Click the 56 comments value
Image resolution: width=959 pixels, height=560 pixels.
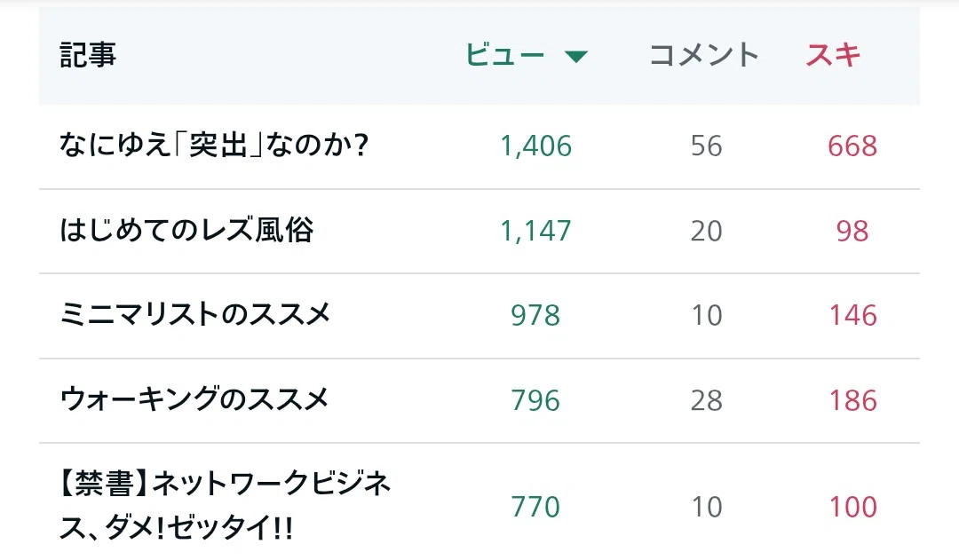(707, 146)
